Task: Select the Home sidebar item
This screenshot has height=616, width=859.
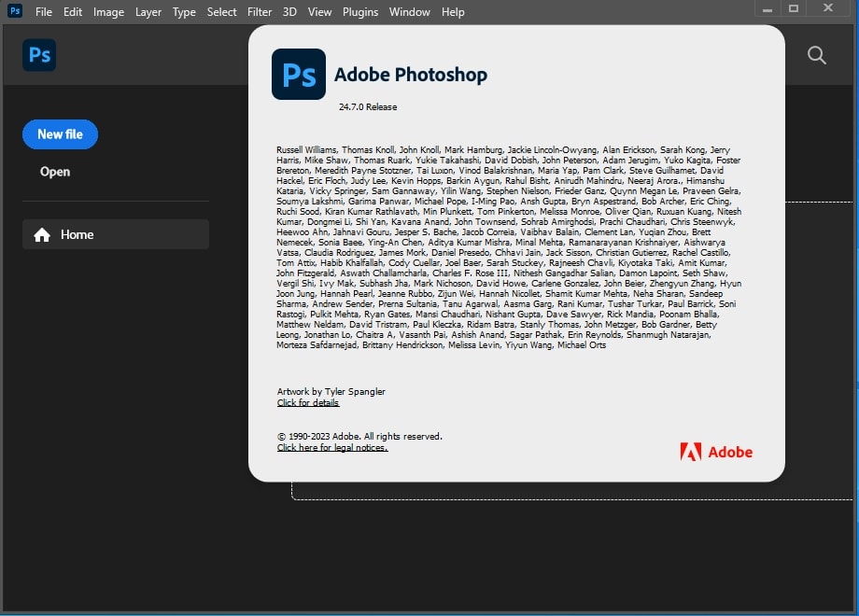Action: pos(116,234)
